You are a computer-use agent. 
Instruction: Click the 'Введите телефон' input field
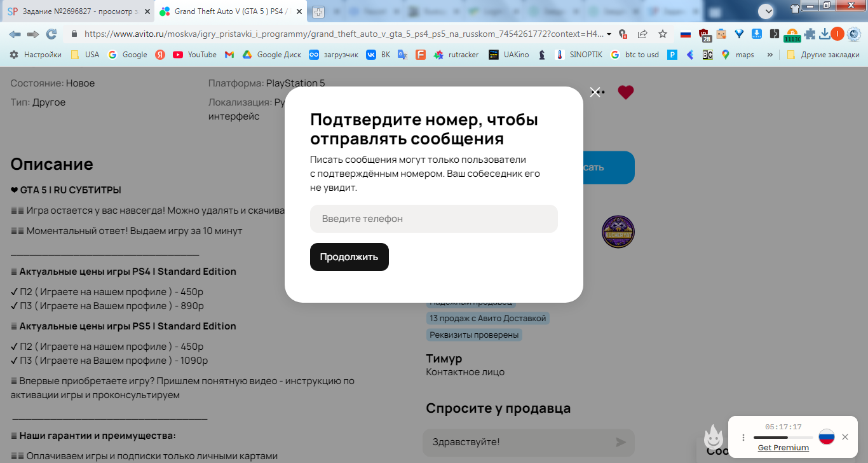[434, 219]
